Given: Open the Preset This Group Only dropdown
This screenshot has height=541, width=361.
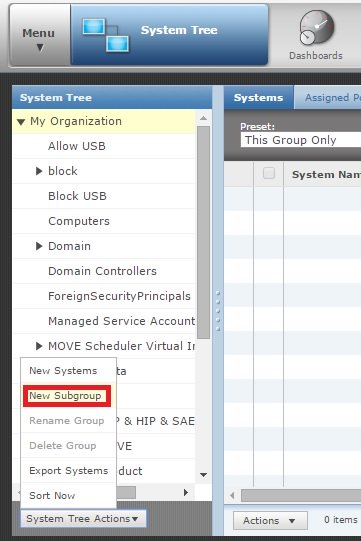Looking at the screenshot, I should (301, 140).
